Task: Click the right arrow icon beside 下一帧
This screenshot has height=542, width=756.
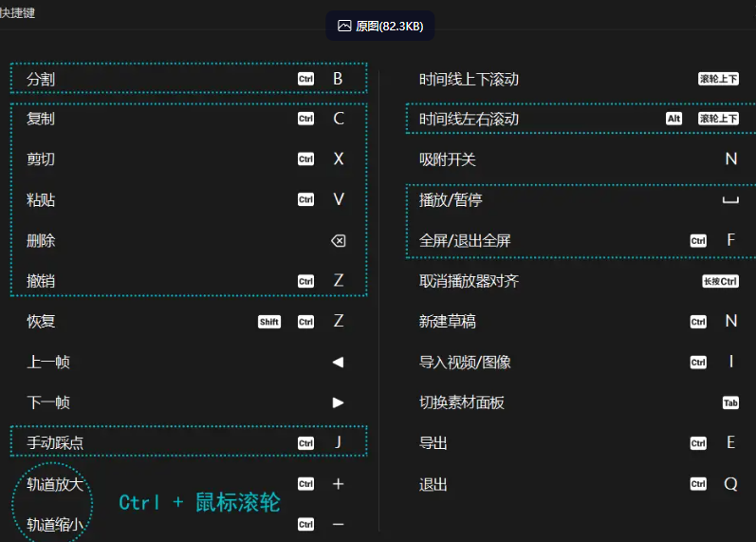Action: pos(338,402)
